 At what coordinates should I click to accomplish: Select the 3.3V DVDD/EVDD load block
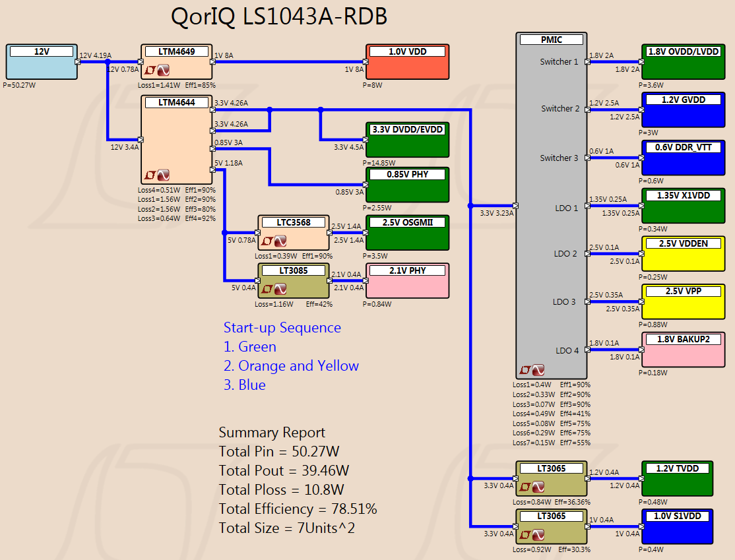[x=407, y=140]
